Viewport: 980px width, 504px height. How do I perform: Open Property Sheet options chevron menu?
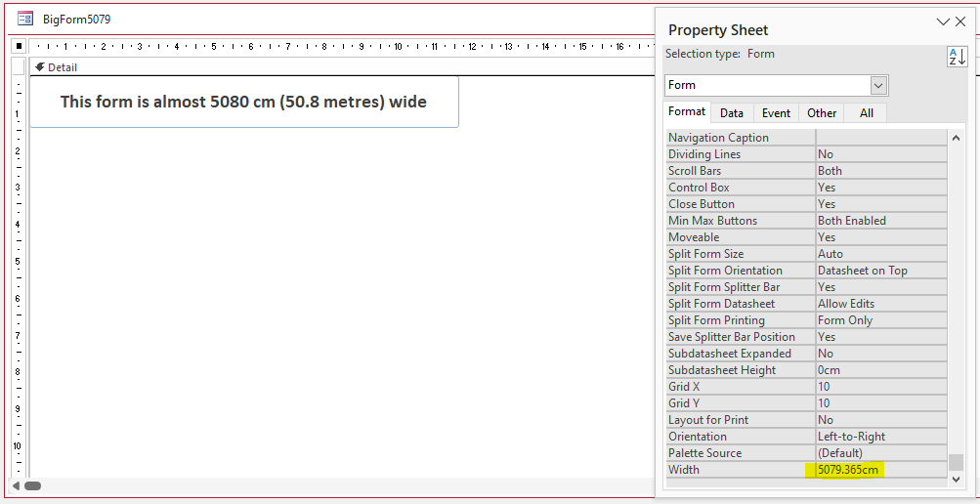coord(943,21)
